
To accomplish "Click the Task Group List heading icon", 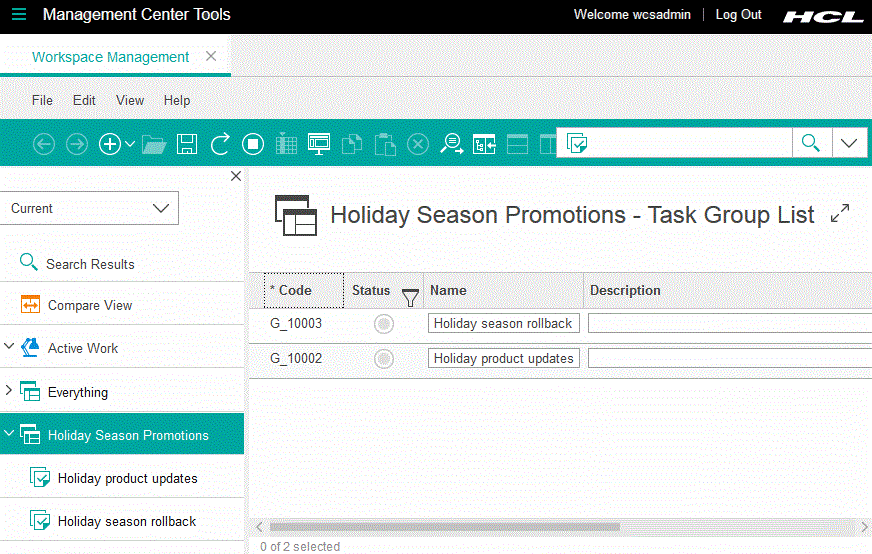I will (x=296, y=215).
